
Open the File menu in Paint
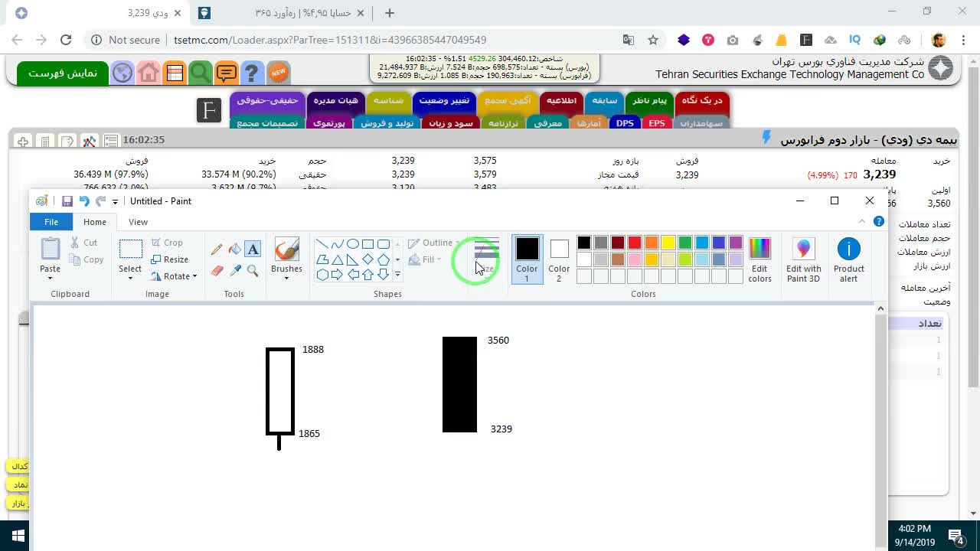point(51,222)
